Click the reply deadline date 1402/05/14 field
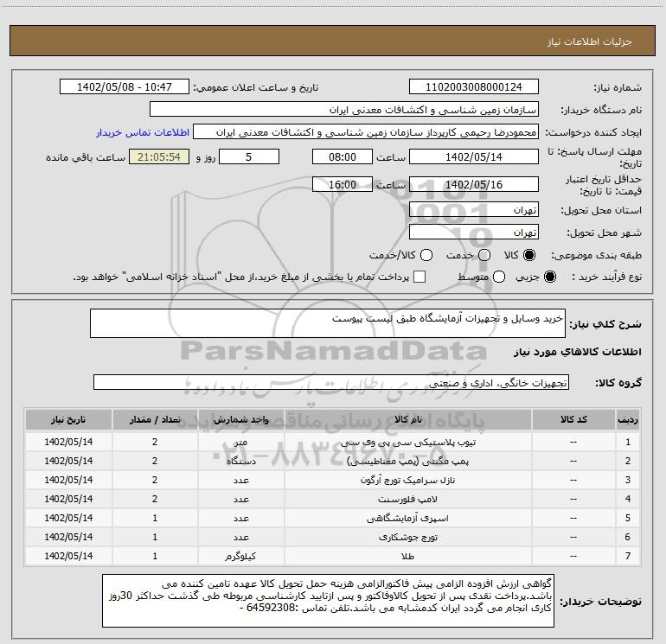Viewport: 666px width, 644px height. (x=474, y=156)
